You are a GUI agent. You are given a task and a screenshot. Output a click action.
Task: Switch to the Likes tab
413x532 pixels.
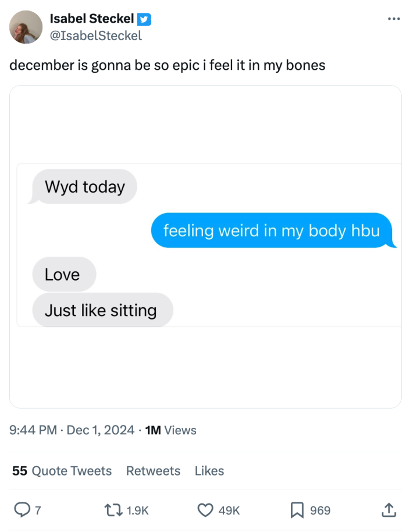point(209,471)
